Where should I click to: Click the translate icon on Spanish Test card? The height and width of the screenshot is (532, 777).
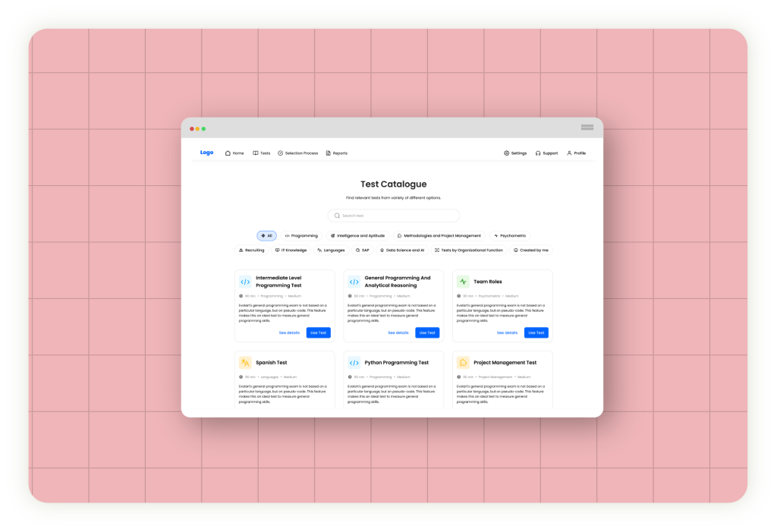(245, 363)
